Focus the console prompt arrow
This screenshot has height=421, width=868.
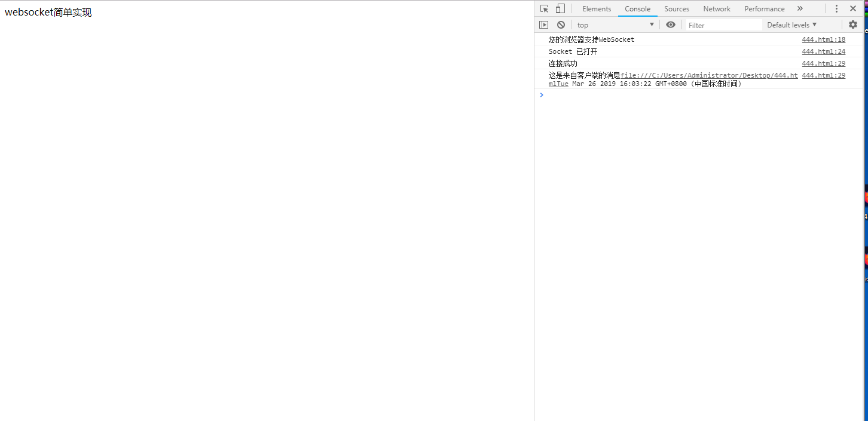point(542,94)
